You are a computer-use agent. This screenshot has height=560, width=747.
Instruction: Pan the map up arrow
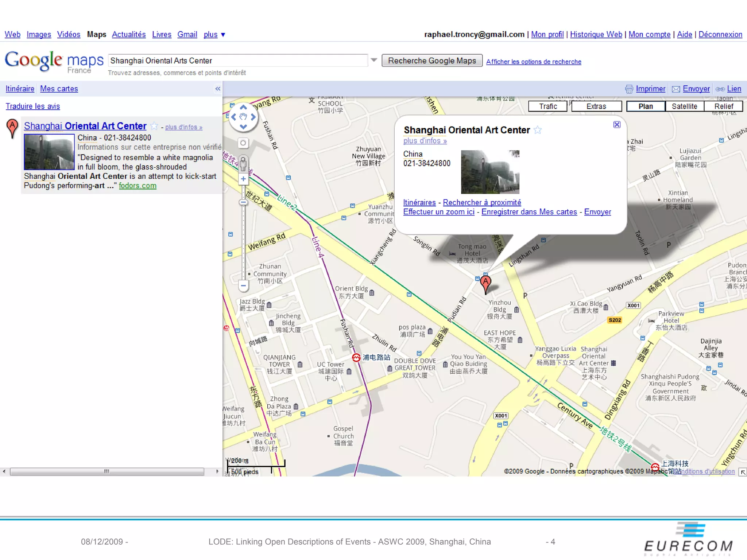[243, 108]
